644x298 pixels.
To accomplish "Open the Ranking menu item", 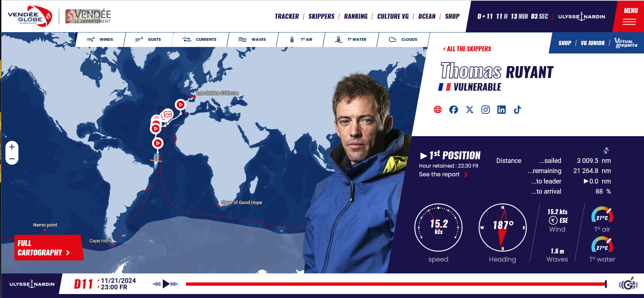I will [355, 17].
